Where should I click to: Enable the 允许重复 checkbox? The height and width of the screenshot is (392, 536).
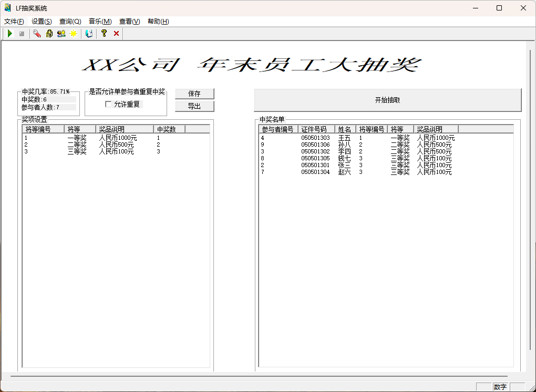pyautogui.click(x=109, y=104)
